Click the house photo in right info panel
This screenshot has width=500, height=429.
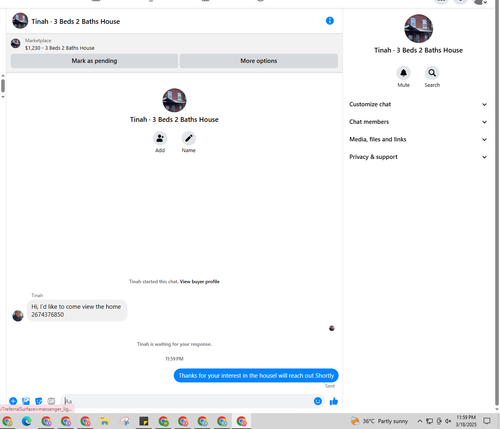pos(418,28)
